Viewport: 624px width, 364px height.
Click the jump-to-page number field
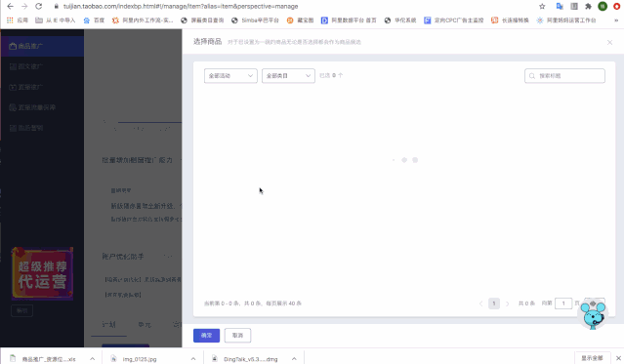pos(563,303)
